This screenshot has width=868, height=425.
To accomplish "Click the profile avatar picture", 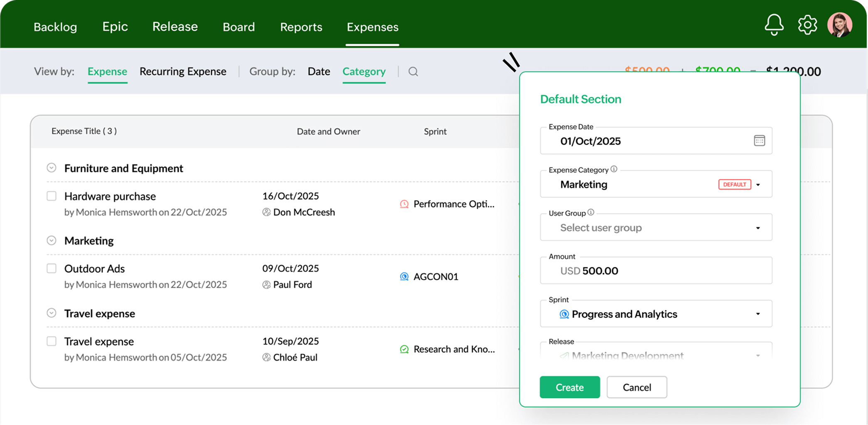I will (840, 24).
